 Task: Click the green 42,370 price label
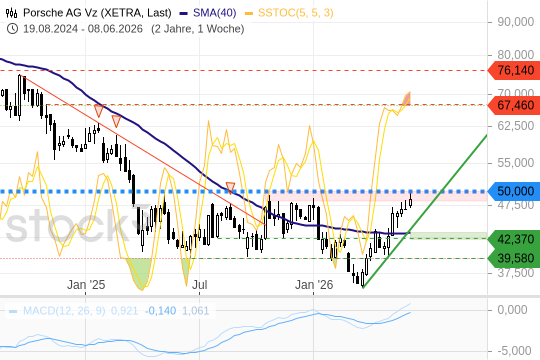[x=515, y=239]
